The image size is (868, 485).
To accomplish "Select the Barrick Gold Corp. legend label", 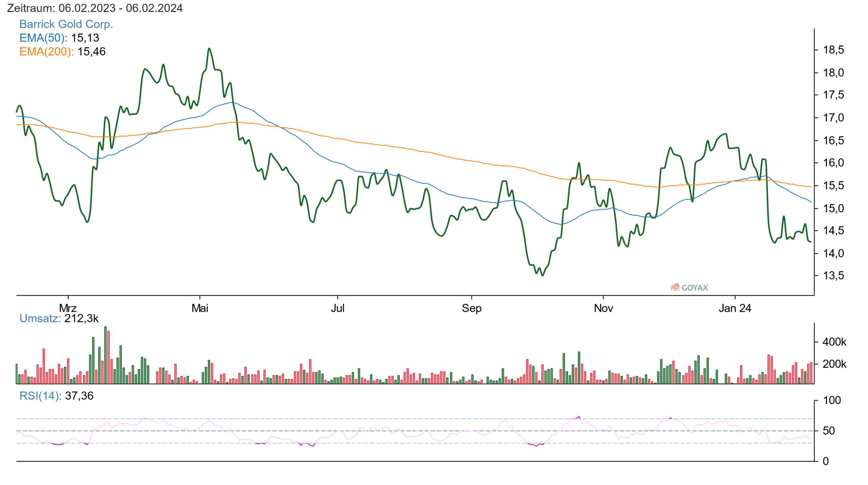I will coord(66,24).
